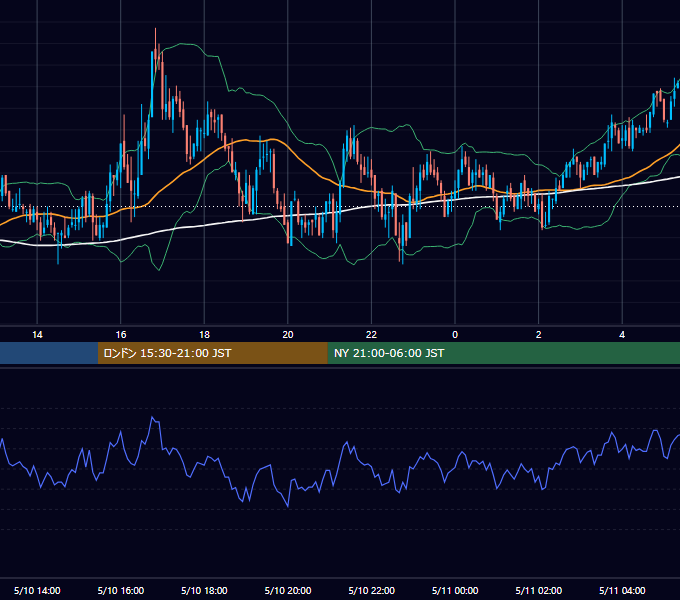
Task: Click the 5/10 20:00 date label
Action: 288,590
